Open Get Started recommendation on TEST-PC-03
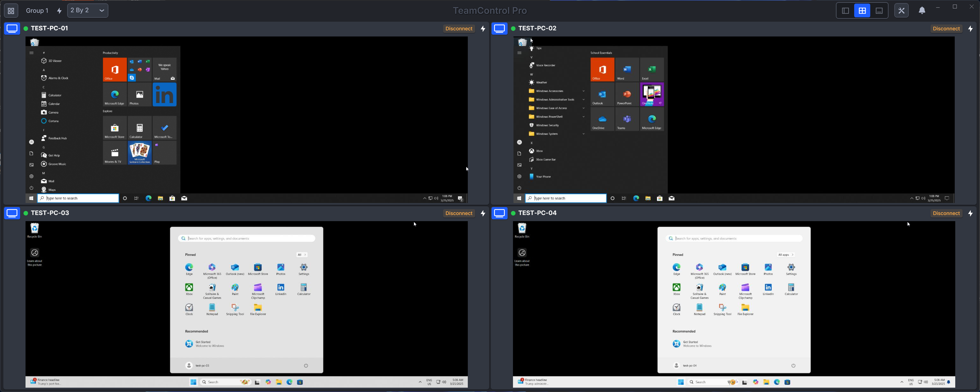The width and height of the screenshot is (980, 392). point(205,344)
